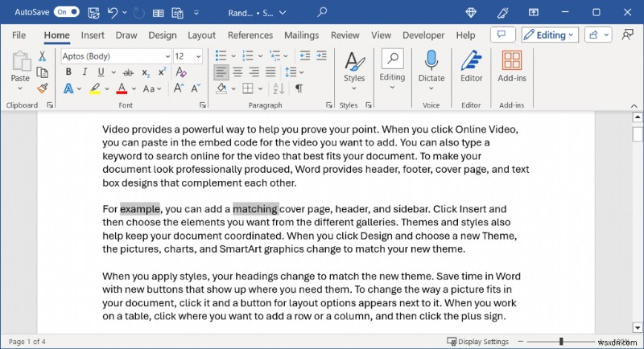Collapse the ribbon chevron
The height and width of the screenshot is (349, 644).
pyautogui.click(x=634, y=106)
